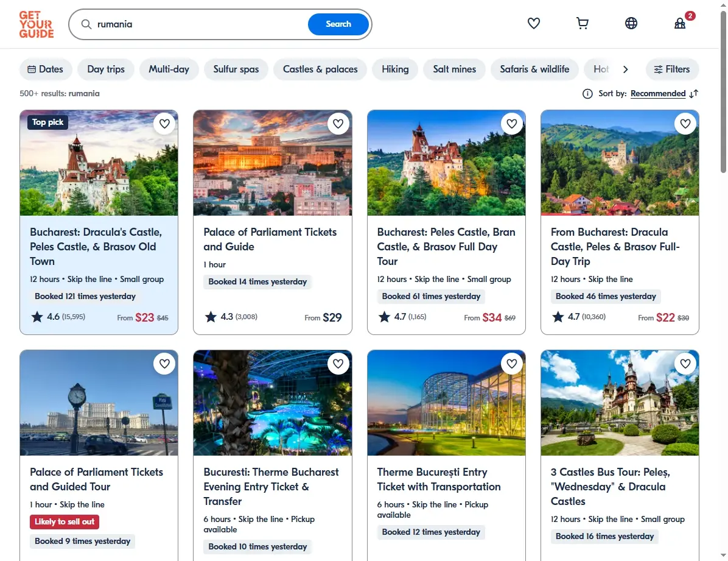728x561 pixels.
Task: Click the Peleș castle garden image
Action: click(x=620, y=403)
